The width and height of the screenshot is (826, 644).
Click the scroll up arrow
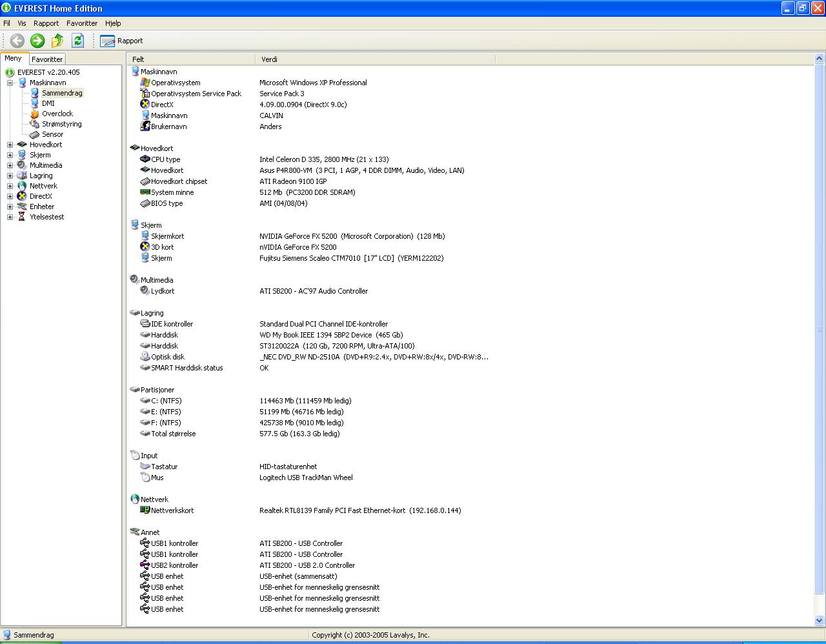point(820,59)
